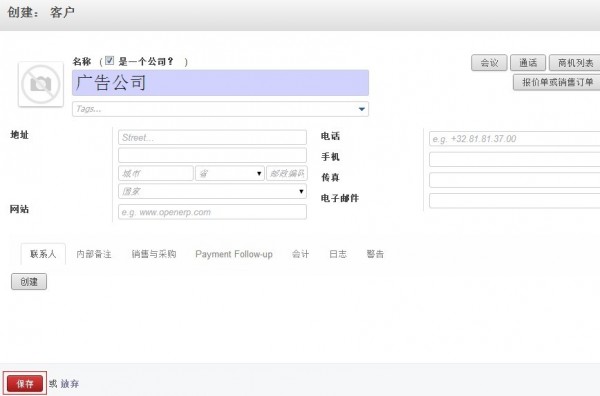Screen dimensions: 600x396
Task: Click the 城市 city field
Action: (x=156, y=173)
